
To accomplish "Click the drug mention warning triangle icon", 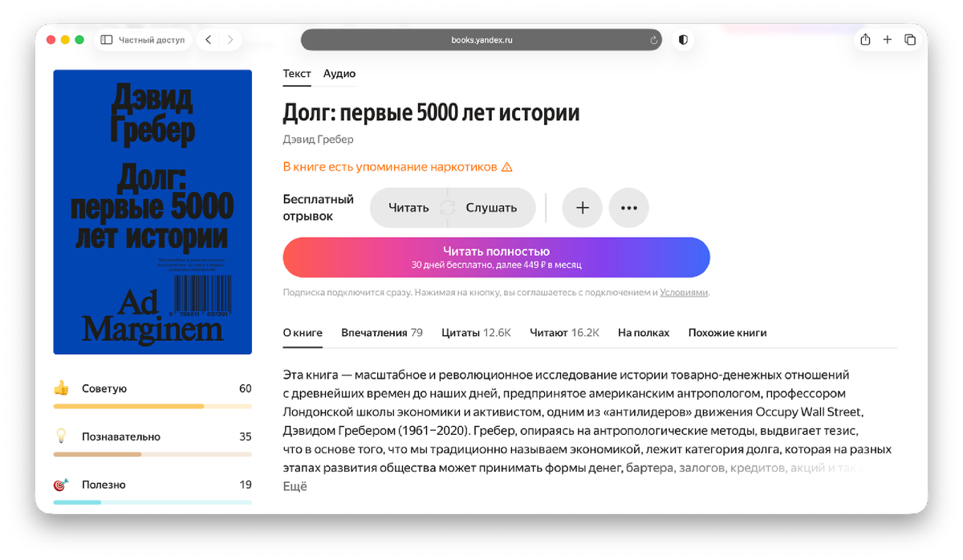I will click(x=506, y=167).
